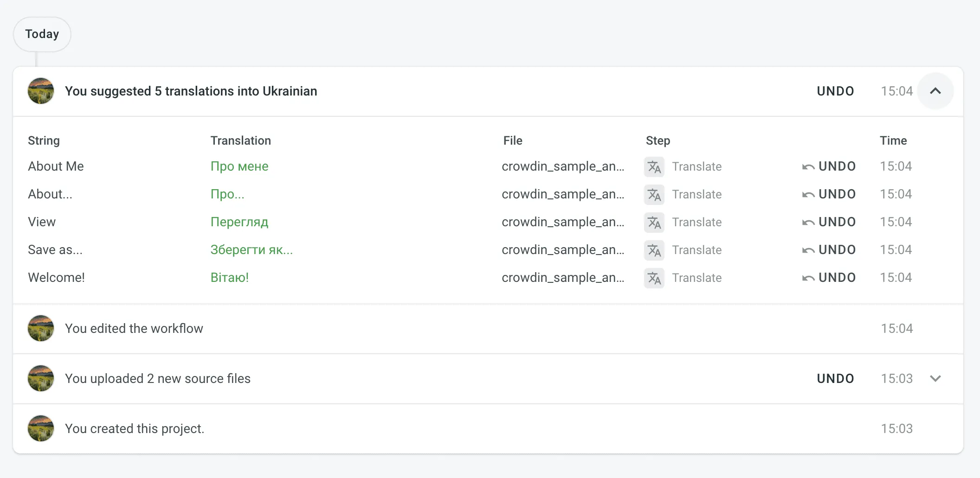Screen dimensions: 980x478
Task: Click the Translate icon on the "Save as..." row
Action: pos(654,250)
